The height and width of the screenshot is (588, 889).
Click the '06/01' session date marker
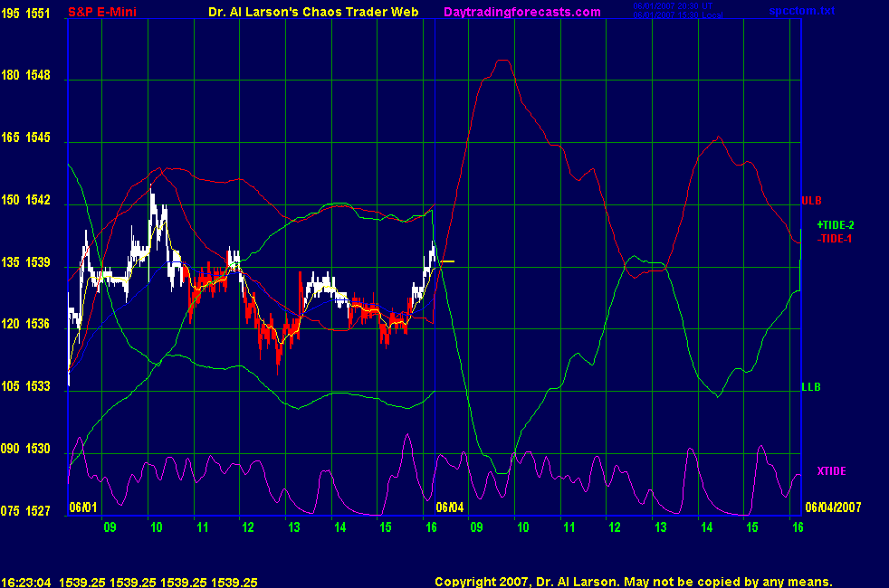tap(82, 507)
